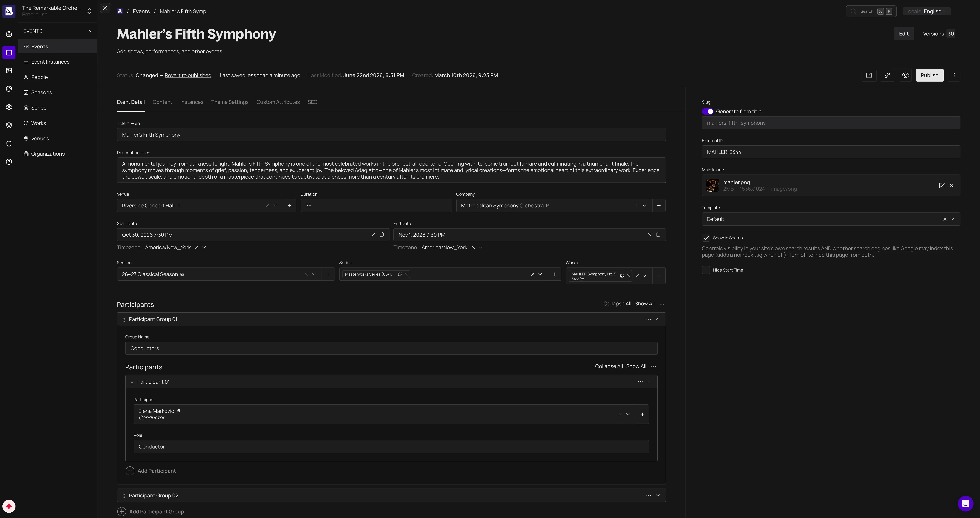Viewport: 980px width, 518px height.
Task: Open the globe icon in left rail
Action: (x=9, y=34)
